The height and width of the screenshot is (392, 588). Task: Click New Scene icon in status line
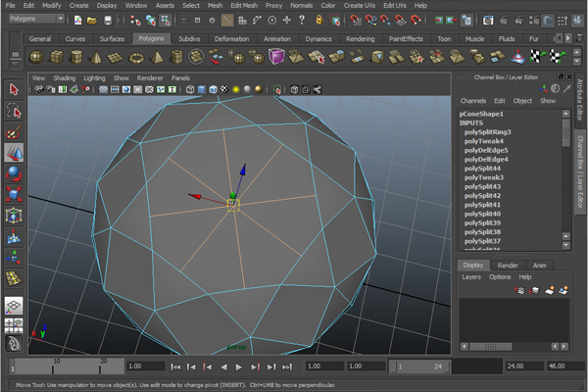[x=78, y=21]
